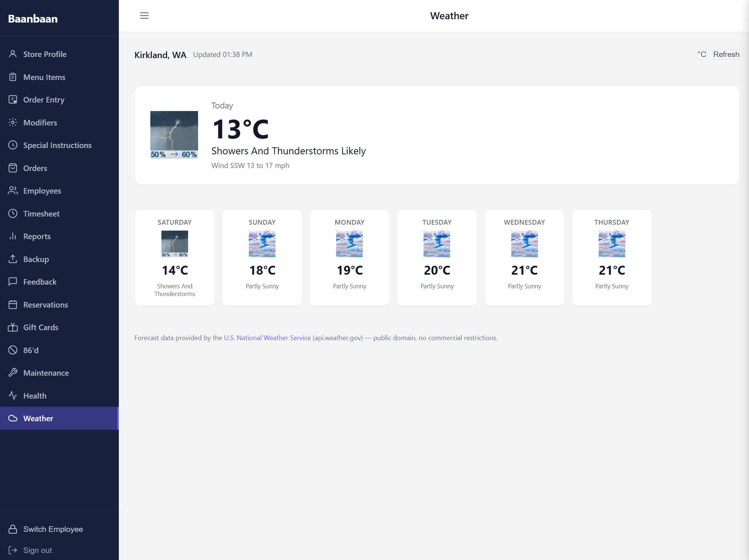Click Sunday's 18°C temperature

pyautogui.click(x=262, y=270)
